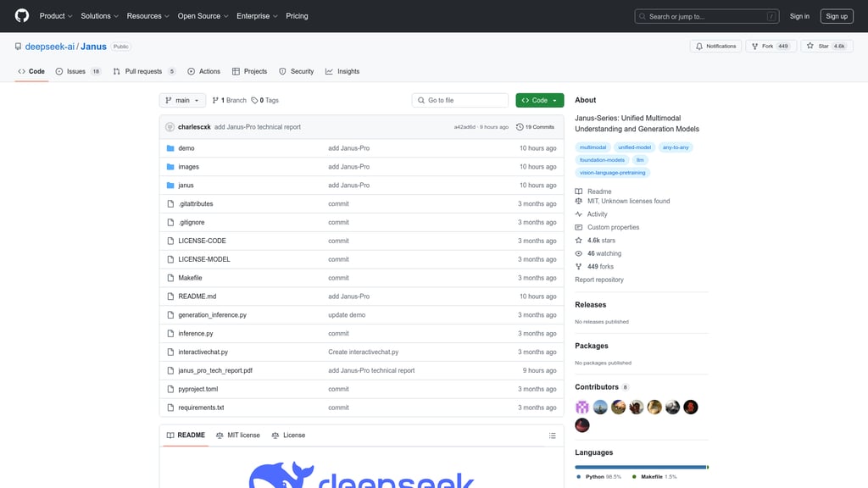
Task: Click the Languages color bar
Action: [641, 467]
